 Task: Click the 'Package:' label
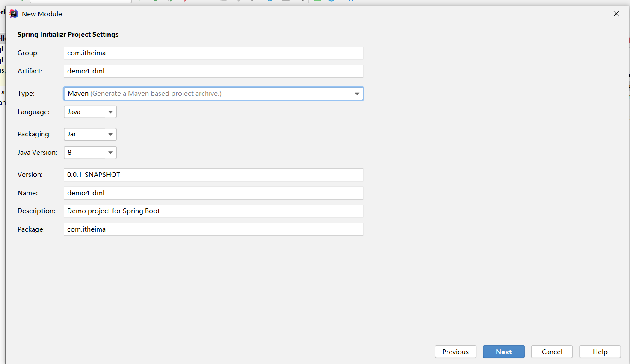click(31, 229)
